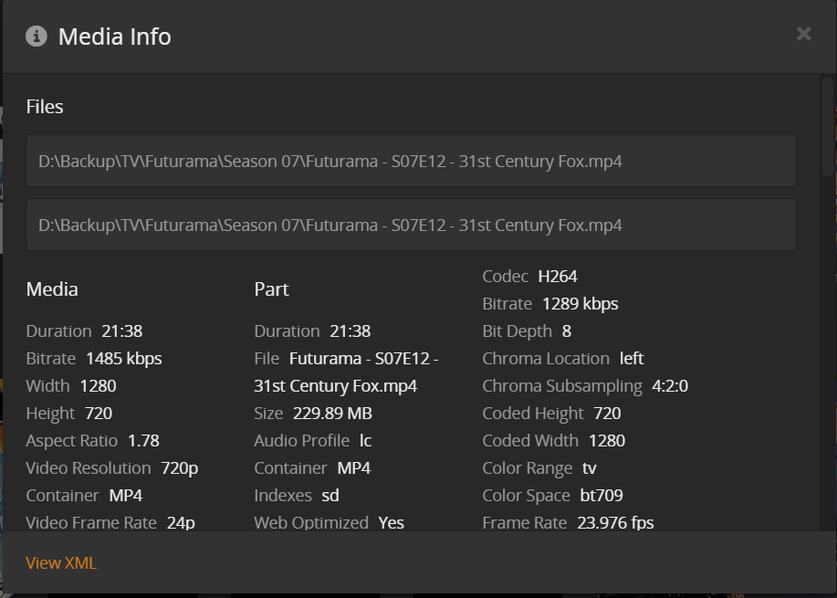This screenshot has height=598, width=837.
Task: Click the Media column heading
Action: [x=52, y=290]
